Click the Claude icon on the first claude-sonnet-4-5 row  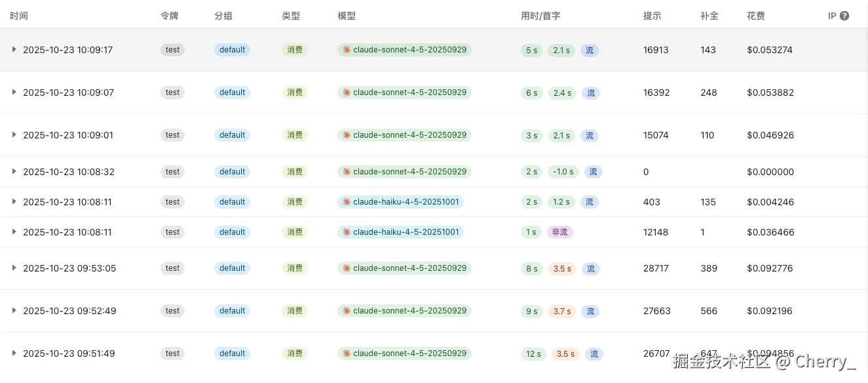[x=347, y=49]
